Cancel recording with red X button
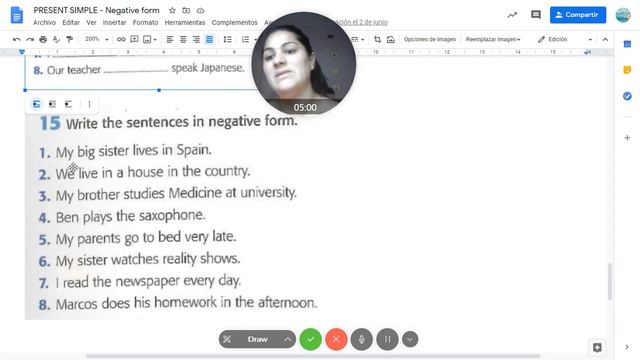 336,339
